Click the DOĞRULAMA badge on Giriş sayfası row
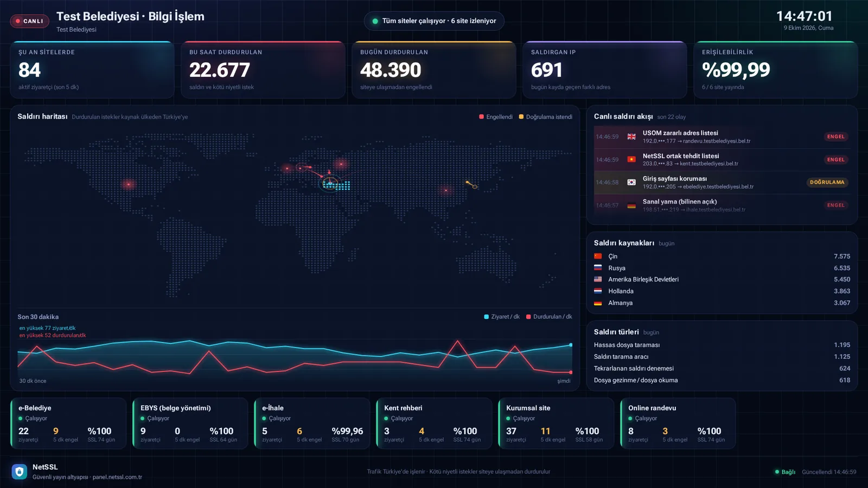The height and width of the screenshot is (488, 868). 827,182
